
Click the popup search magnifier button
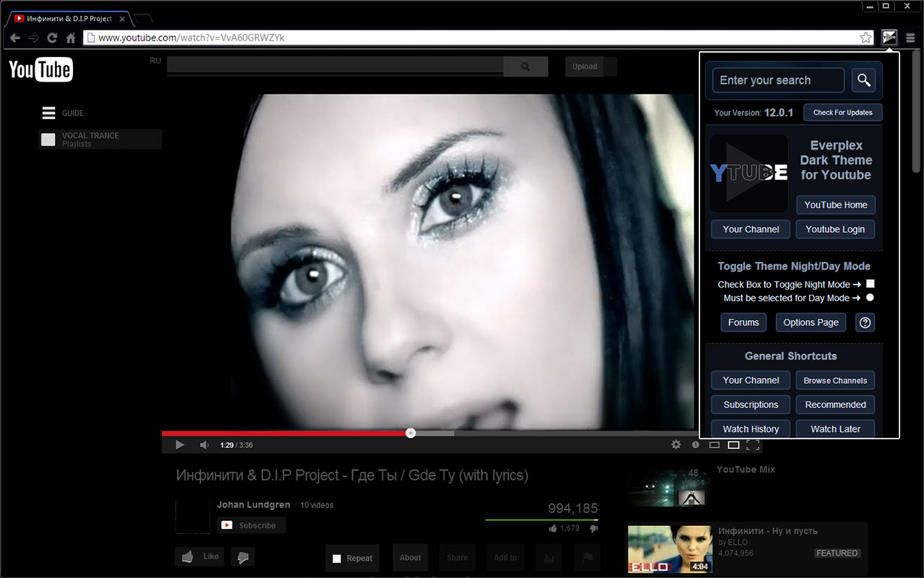(x=863, y=80)
